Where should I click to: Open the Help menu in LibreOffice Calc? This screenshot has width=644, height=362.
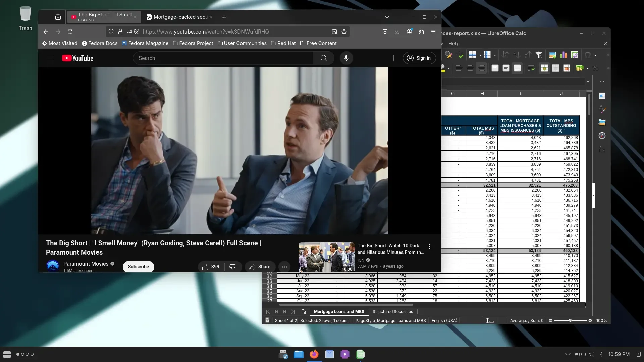pyautogui.click(x=454, y=44)
